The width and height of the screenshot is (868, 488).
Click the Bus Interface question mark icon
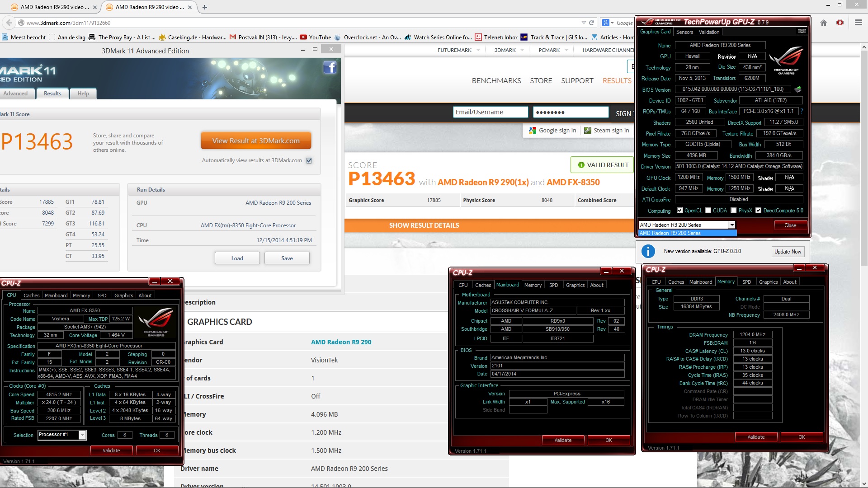(x=802, y=111)
